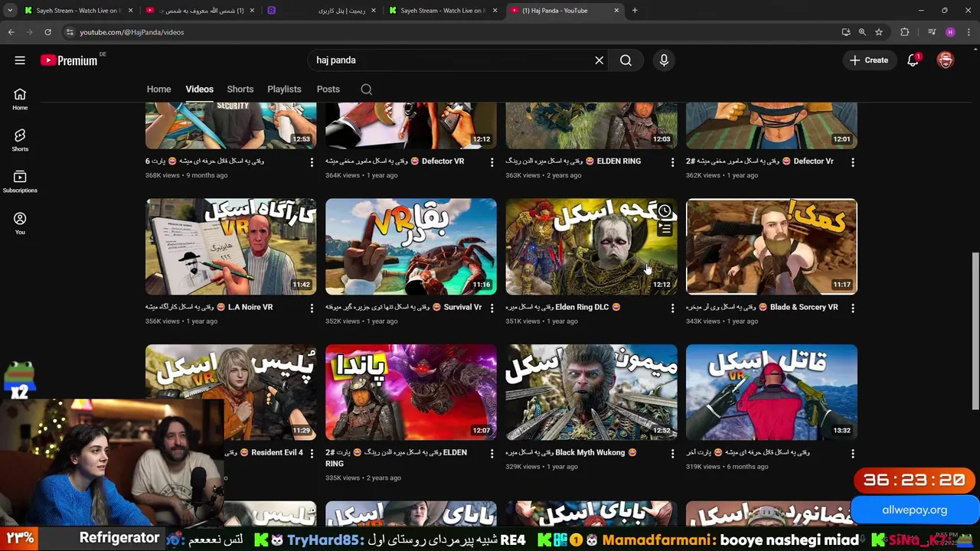Open the channel Posts tab
Image resolution: width=980 pixels, height=551 pixels.
pos(328,90)
